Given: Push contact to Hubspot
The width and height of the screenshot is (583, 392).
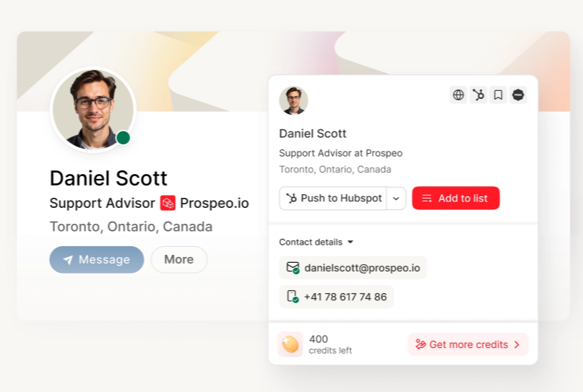Looking at the screenshot, I should point(333,199).
